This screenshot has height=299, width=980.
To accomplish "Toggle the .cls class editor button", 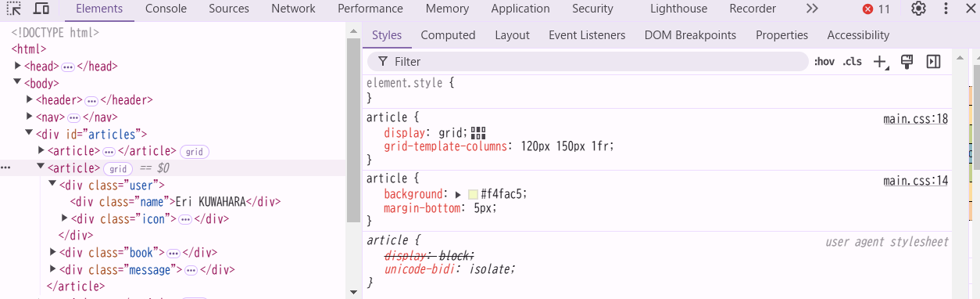I will [853, 62].
